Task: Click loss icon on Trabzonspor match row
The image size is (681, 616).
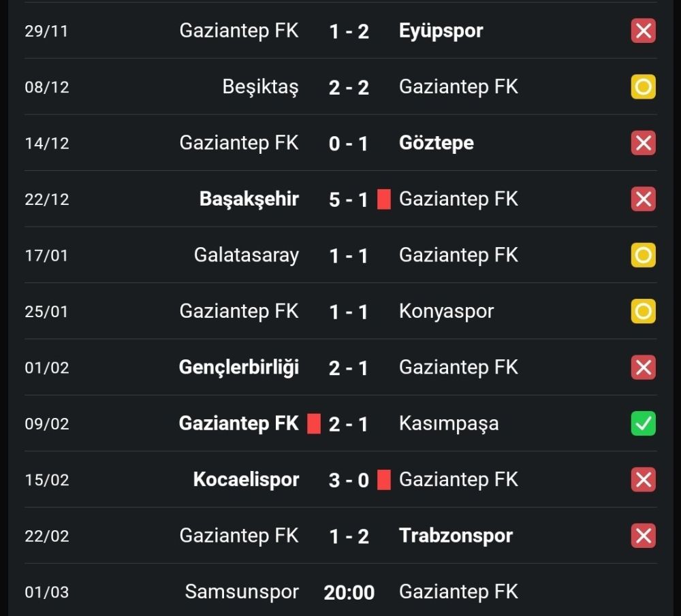Action: tap(643, 536)
